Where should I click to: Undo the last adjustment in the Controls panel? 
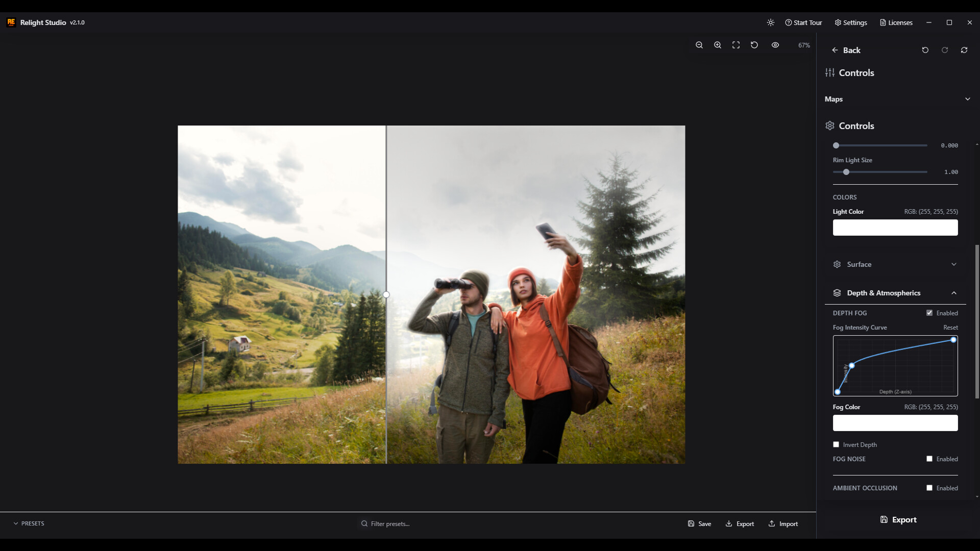pos(925,50)
